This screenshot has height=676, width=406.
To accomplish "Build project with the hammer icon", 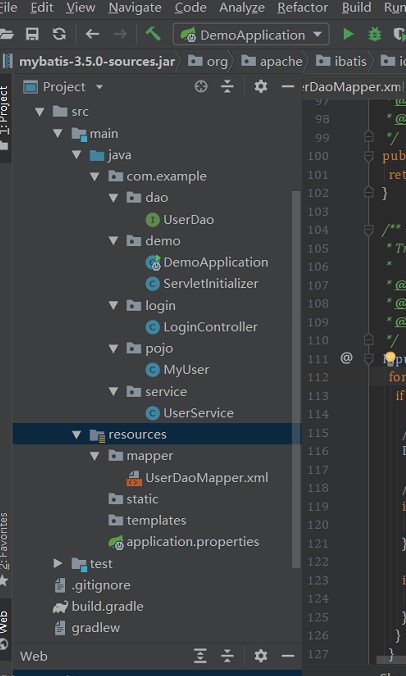I will [153, 34].
